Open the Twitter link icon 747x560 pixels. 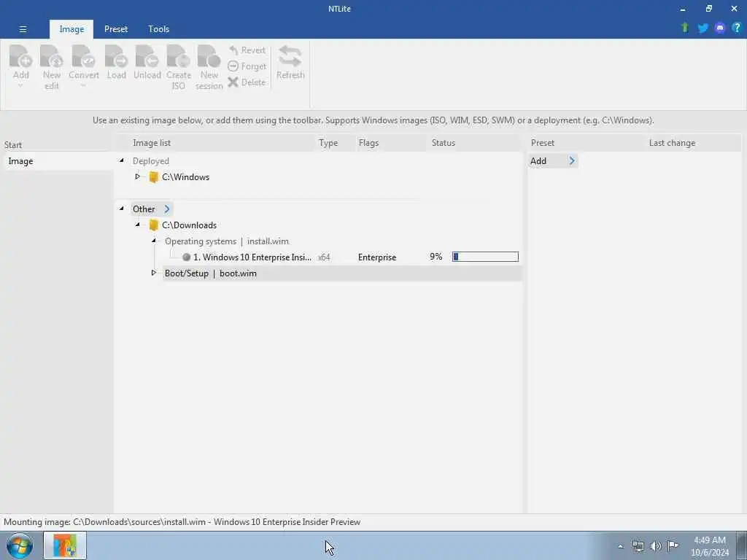[x=703, y=28]
